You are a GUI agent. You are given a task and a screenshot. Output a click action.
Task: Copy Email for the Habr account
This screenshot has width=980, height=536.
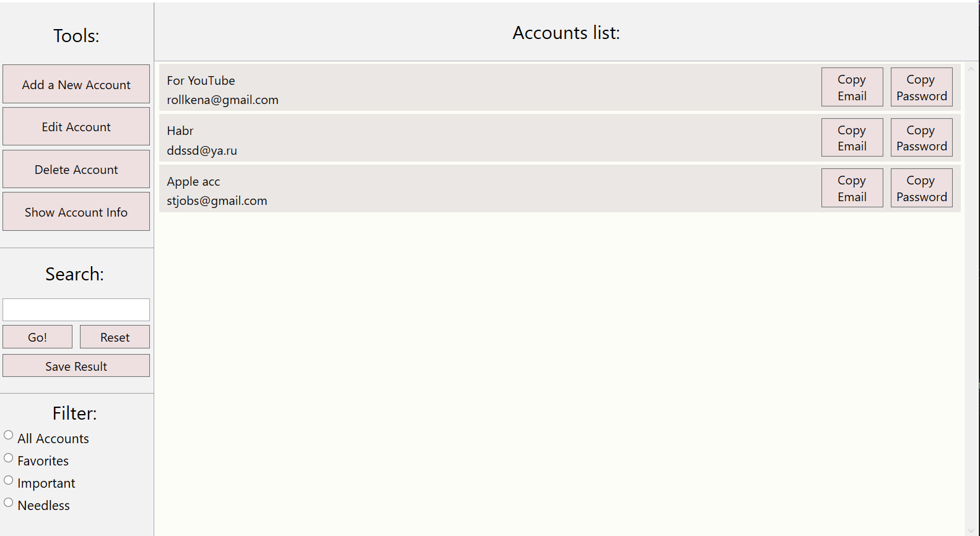852,137
